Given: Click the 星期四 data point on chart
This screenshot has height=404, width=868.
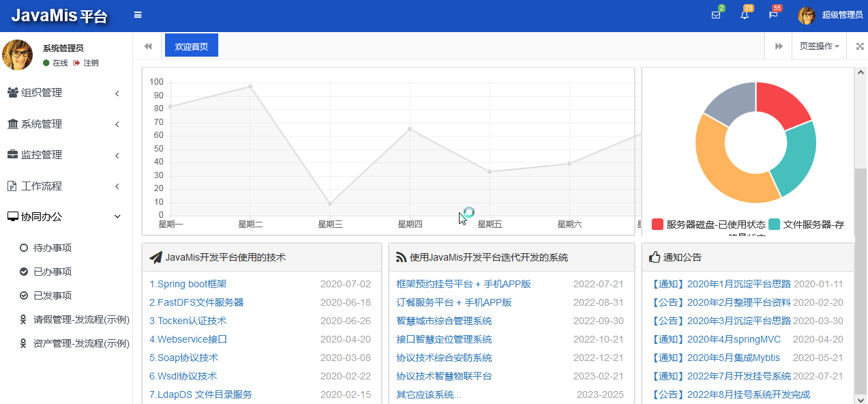Looking at the screenshot, I should coord(410,129).
